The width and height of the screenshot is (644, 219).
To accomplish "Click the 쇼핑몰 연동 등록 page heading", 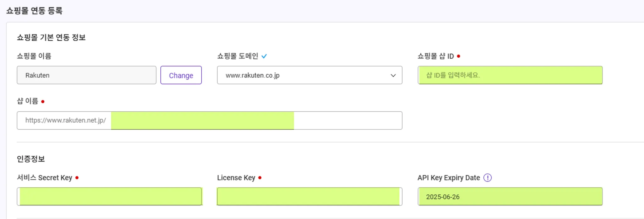I will [34, 11].
